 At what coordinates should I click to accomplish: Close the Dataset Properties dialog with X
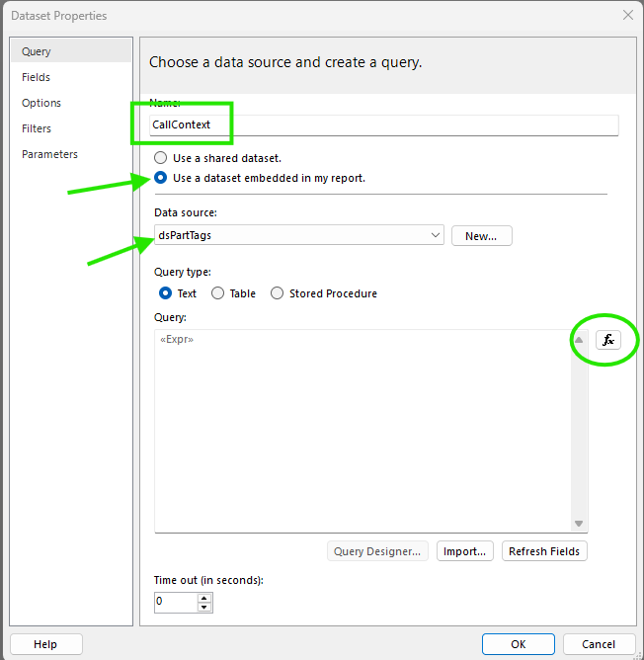[x=627, y=15]
